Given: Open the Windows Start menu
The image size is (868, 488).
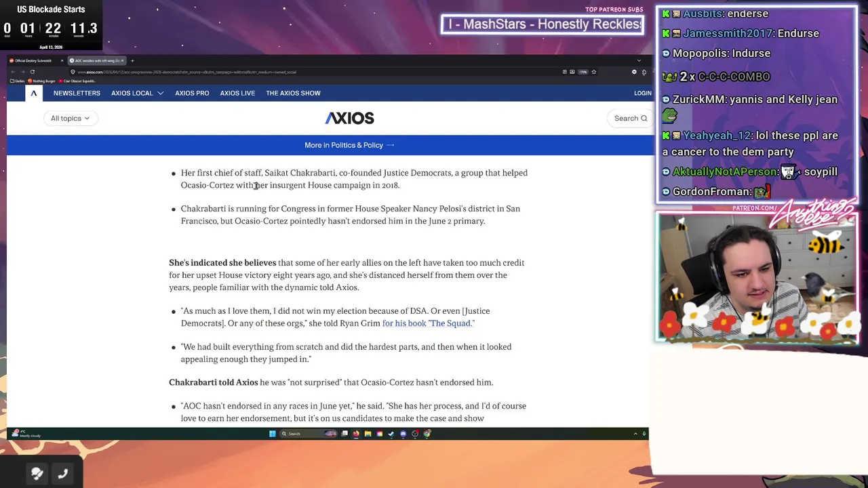Looking at the screenshot, I should (272, 434).
